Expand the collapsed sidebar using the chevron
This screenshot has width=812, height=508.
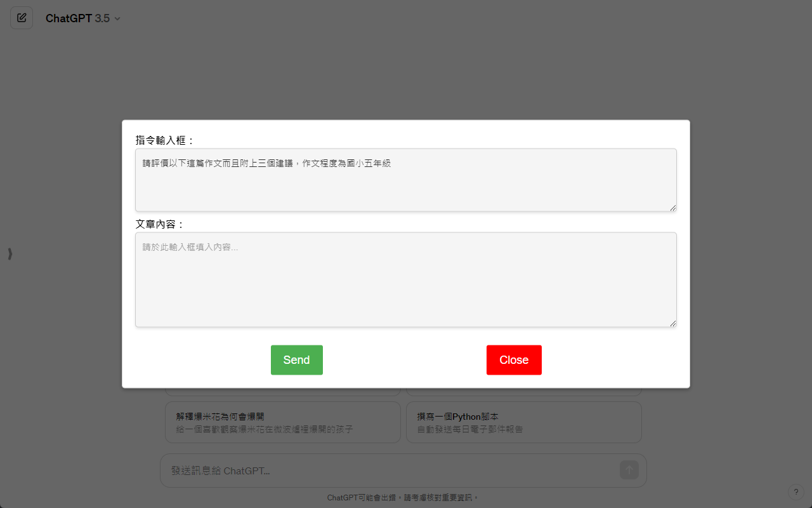pos(10,253)
